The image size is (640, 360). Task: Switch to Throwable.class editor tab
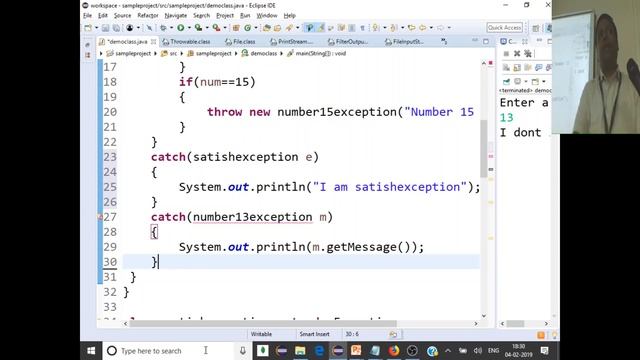[x=186, y=41]
